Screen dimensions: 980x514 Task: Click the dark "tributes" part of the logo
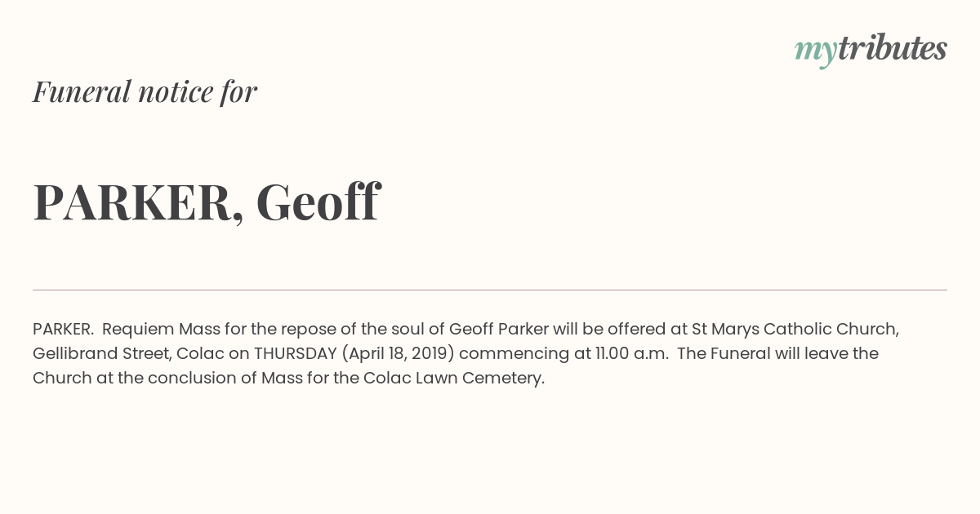[893, 48]
